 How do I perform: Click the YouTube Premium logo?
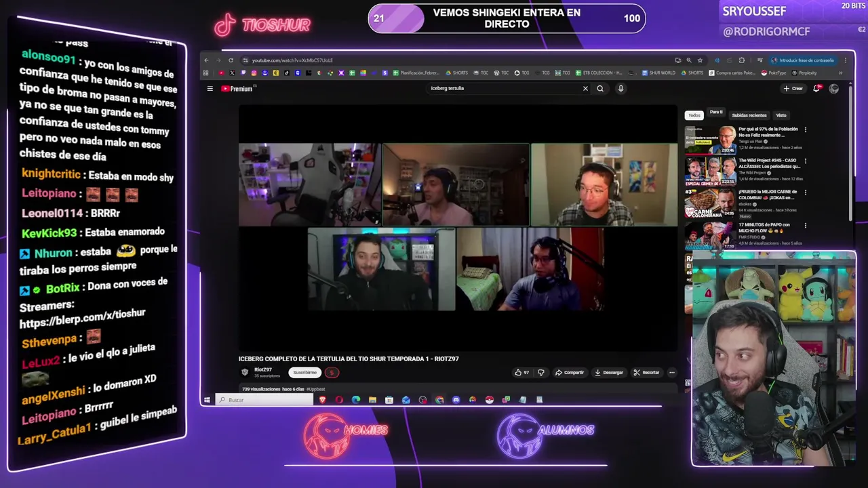tap(237, 89)
